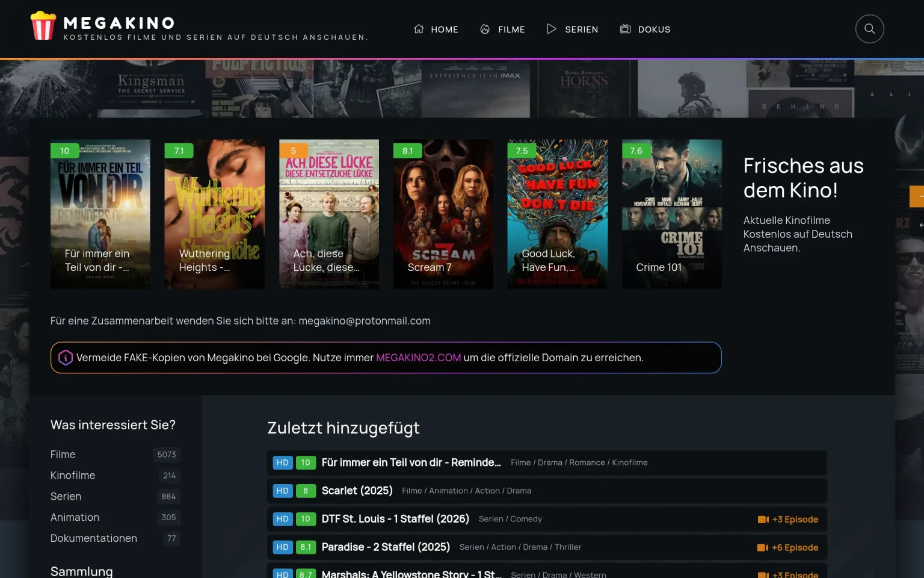Open the Ach, diese Lücke poster
Viewport: 924px width, 578px height.
pyautogui.click(x=329, y=214)
